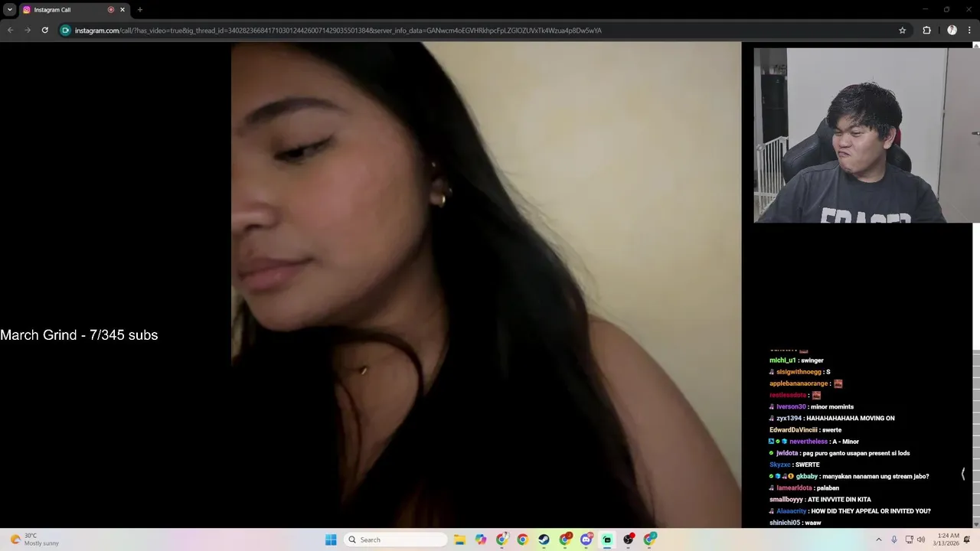Launch Copilot from the taskbar

click(x=481, y=540)
